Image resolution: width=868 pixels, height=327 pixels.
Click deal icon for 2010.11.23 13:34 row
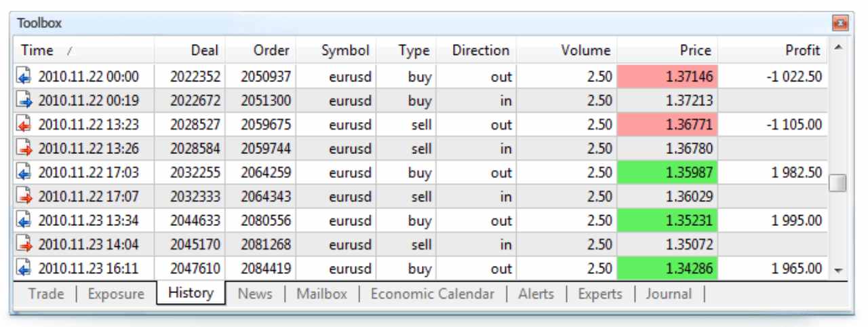(x=22, y=220)
